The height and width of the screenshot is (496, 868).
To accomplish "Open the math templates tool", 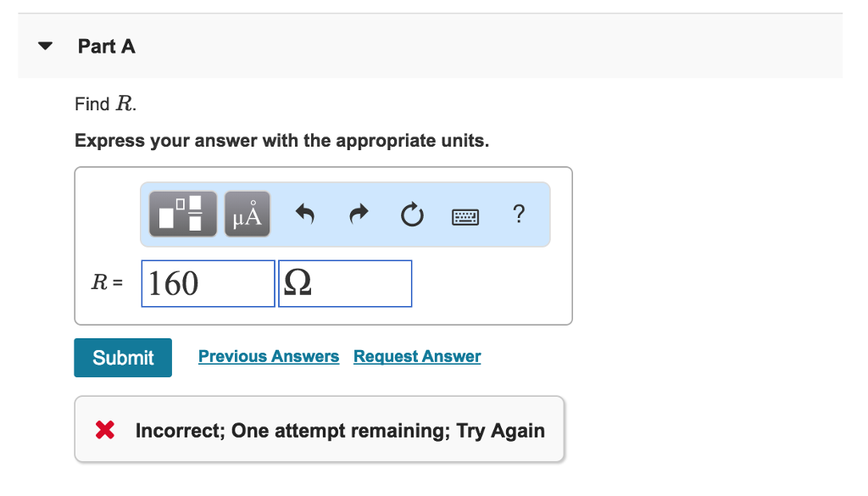I will coord(182,214).
